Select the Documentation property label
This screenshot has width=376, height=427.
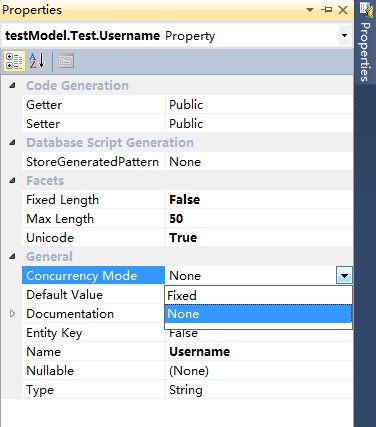point(70,314)
